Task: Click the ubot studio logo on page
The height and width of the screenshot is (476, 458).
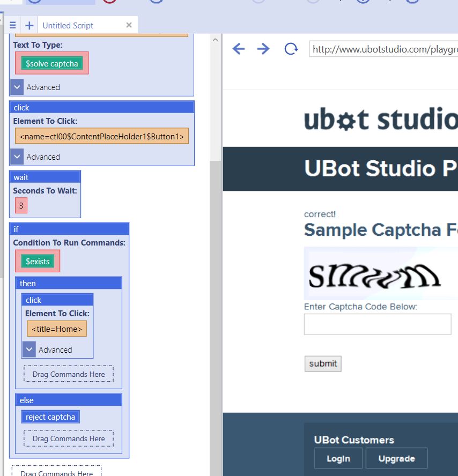Action: 381,118
